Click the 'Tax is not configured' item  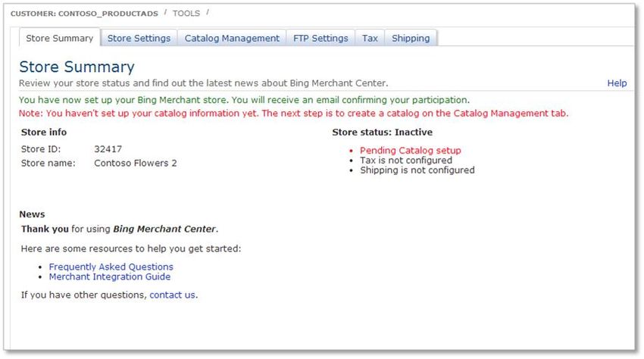click(x=406, y=161)
